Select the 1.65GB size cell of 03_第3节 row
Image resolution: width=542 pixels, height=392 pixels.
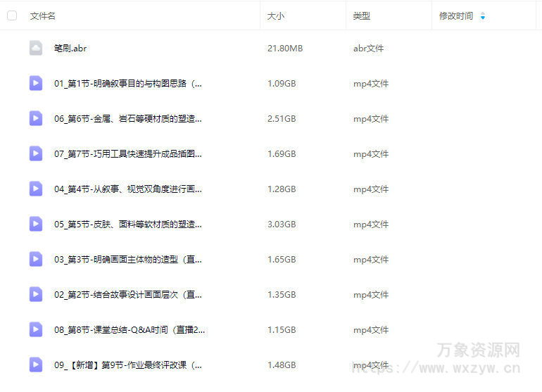point(282,260)
